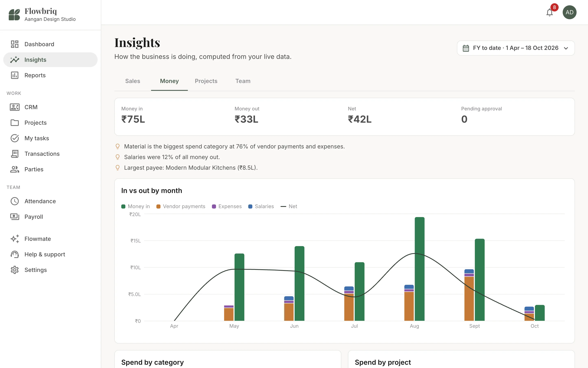Toggle Salaries legend series
Image resolution: width=588 pixels, height=368 pixels.
coord(261,206)
